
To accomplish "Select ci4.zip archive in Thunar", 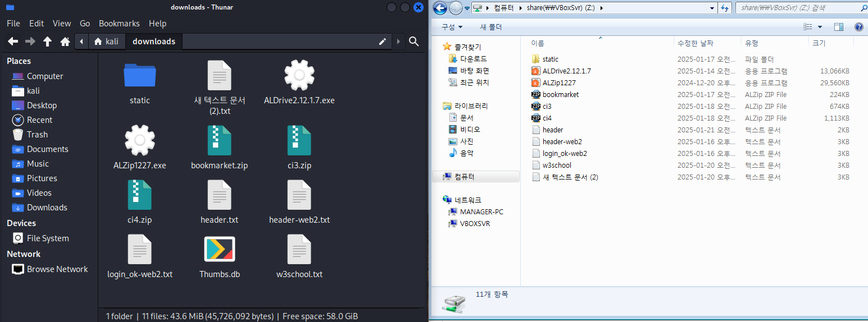I will pyautogui.click(x=140, y=201).
